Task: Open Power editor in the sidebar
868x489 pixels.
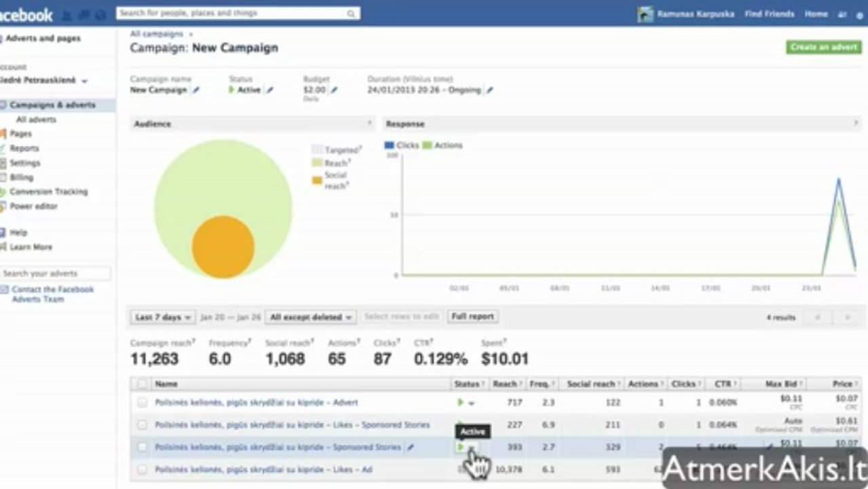Action: point(33,206)
